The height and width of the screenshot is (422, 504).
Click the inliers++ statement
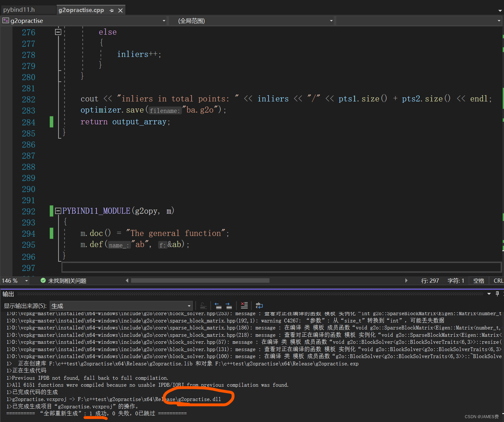coord(139,54)
